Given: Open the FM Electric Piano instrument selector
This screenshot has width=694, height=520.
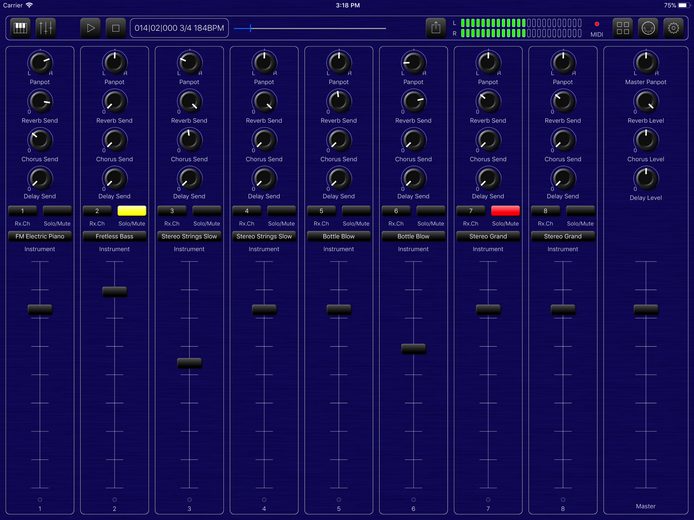Looking at the screenshot, I should point(40,236).
